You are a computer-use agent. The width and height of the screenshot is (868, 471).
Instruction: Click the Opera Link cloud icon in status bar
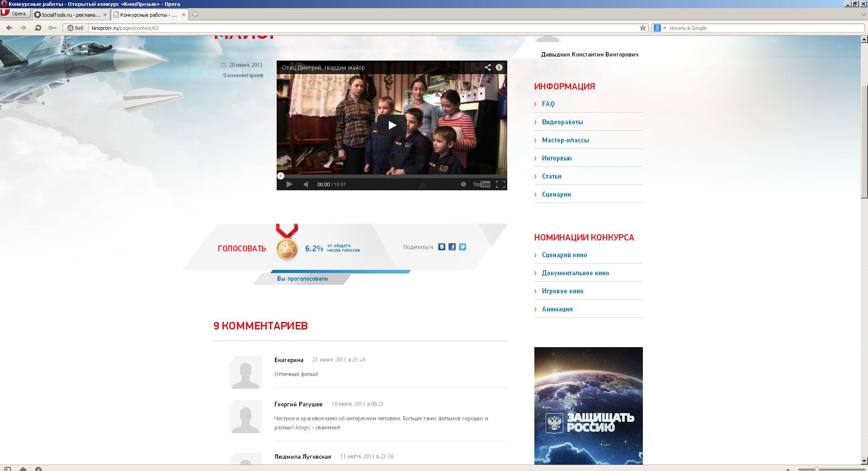(x=23, y=469)
